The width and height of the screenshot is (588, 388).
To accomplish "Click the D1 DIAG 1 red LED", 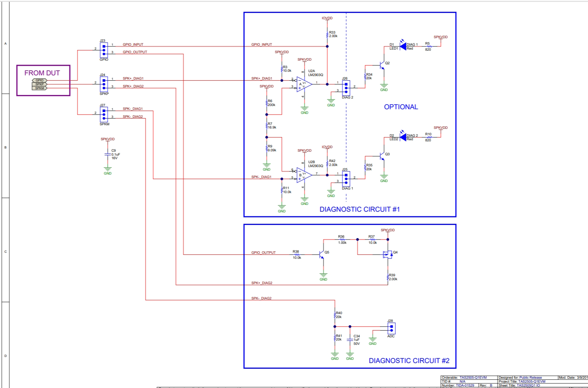I will pyautogui.click(x=403, y=46).
